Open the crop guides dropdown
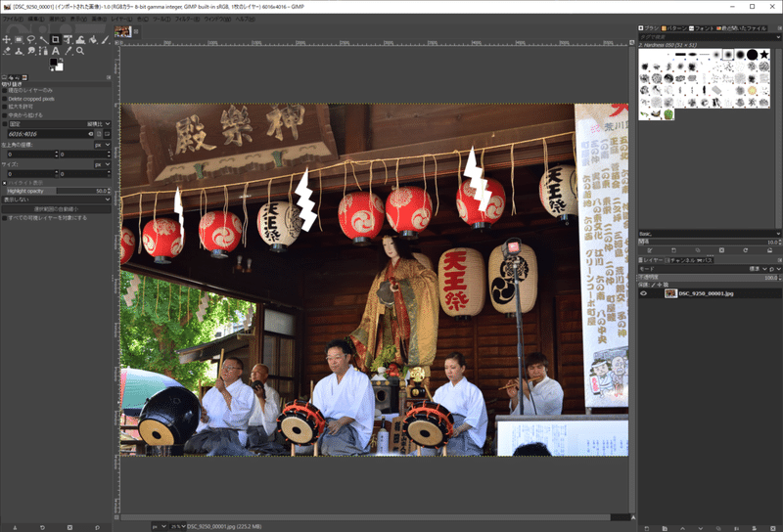This screenshot has width=783, height=532. (x=56, y=199)
